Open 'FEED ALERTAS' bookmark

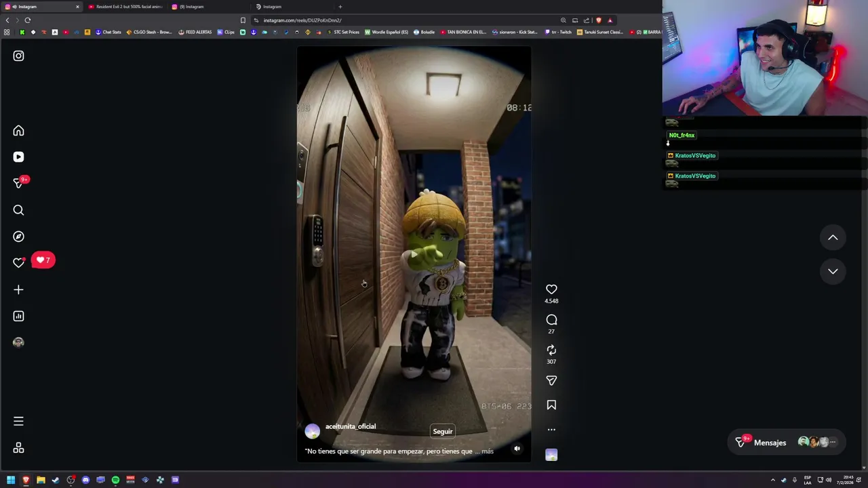[195, 32]
